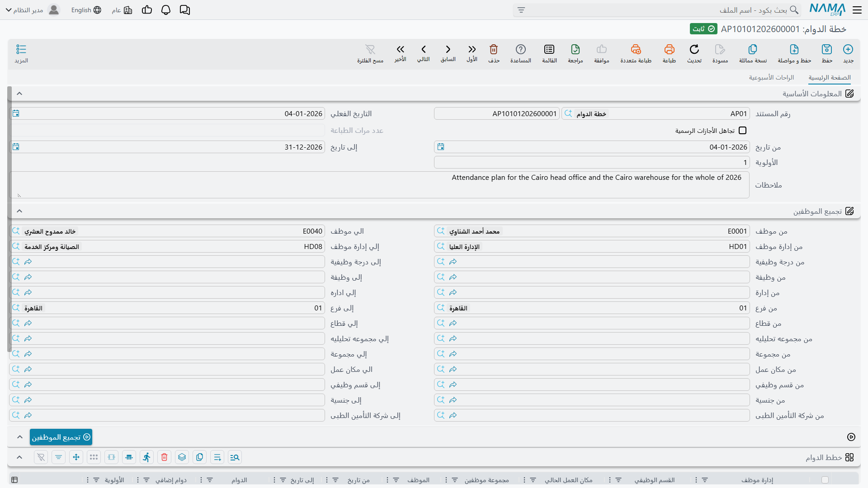The image size is (868, 488).
Task: Open the Help (المساعدة) icon
Action: (x=521, y=49)
